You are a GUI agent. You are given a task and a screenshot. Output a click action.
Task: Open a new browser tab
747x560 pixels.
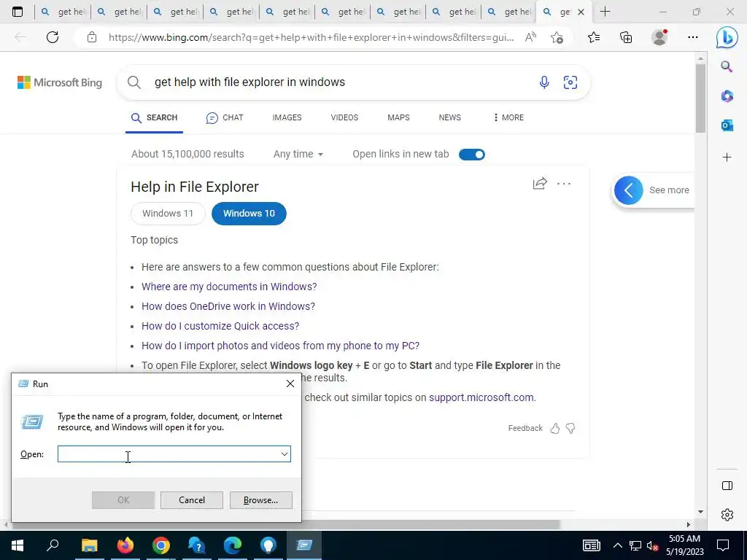[605, 12]
